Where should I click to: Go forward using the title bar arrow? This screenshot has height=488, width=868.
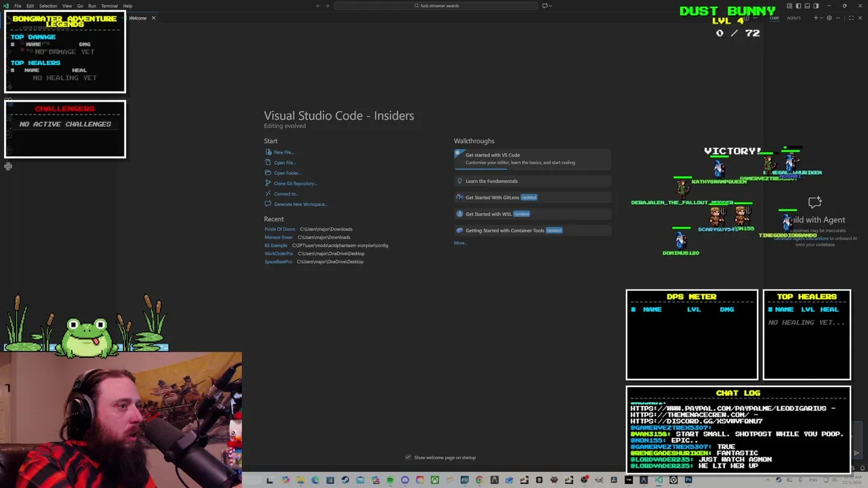(327, 5)
